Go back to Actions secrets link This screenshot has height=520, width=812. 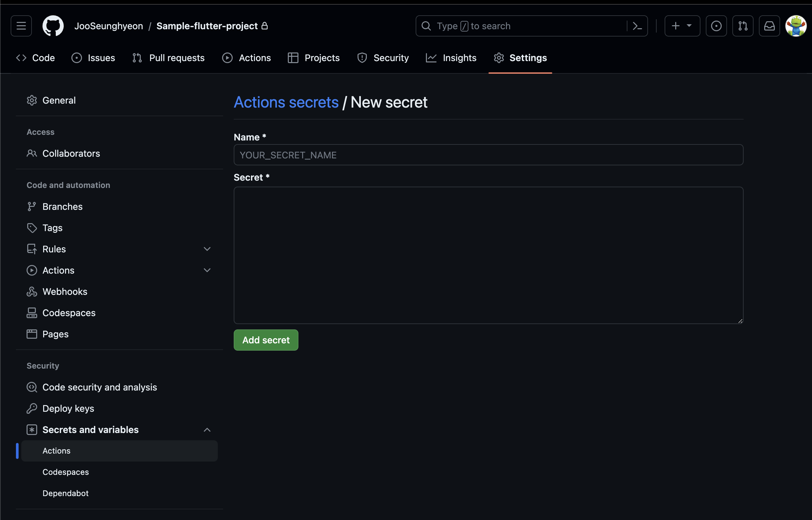286,102
